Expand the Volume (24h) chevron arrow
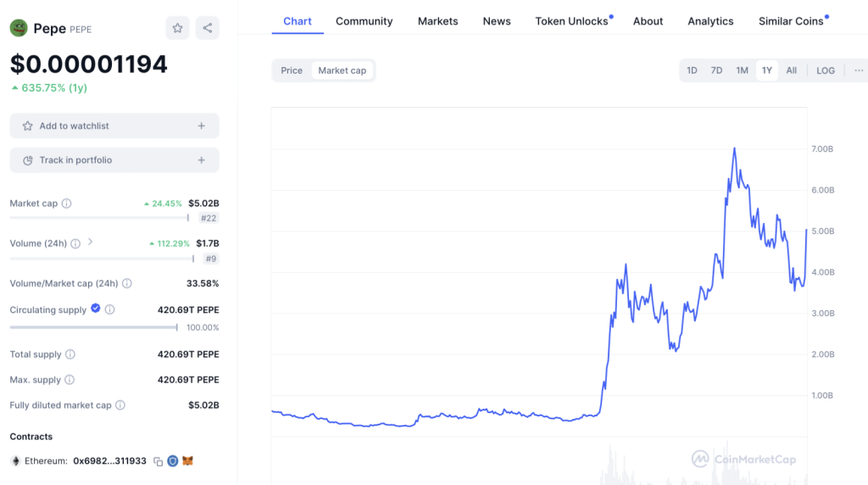 click(x=90, y=242)
